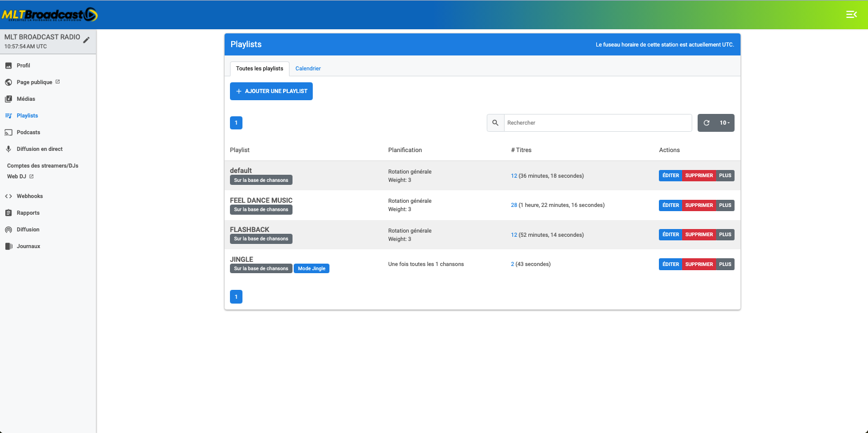Image resolution: width=868 pixels, height=433 pixels.
Task: Collapse the Diffusion en direct menu
Action: tap(39, 149)
